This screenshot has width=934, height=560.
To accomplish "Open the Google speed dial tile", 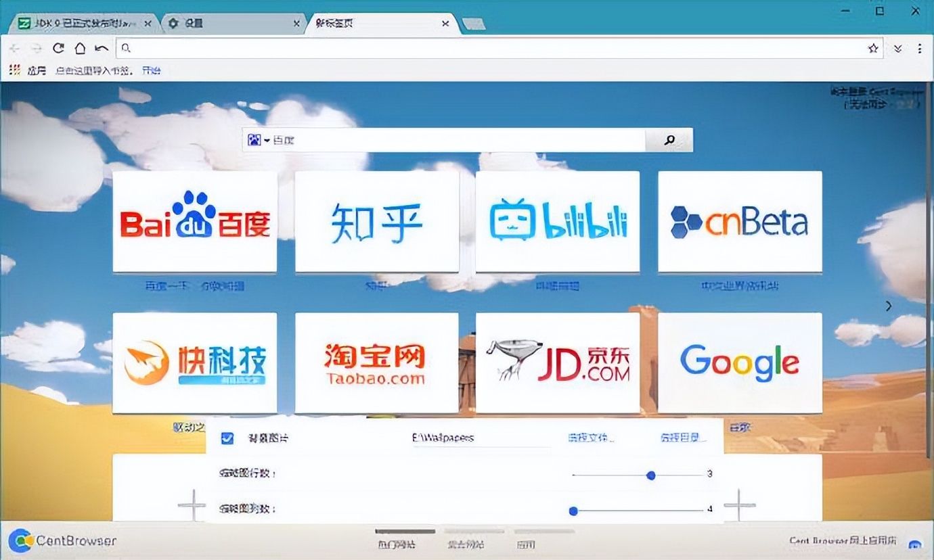I will pos(740,363).
